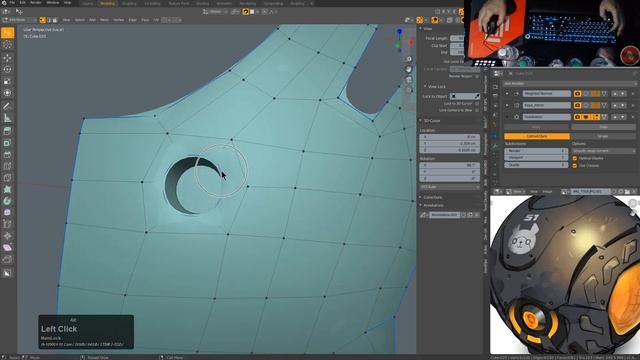This screenshot has width=640, height=360.
Task: Toggle edit mode display of Subdivision modifier
Action: (x=595, y=117)
